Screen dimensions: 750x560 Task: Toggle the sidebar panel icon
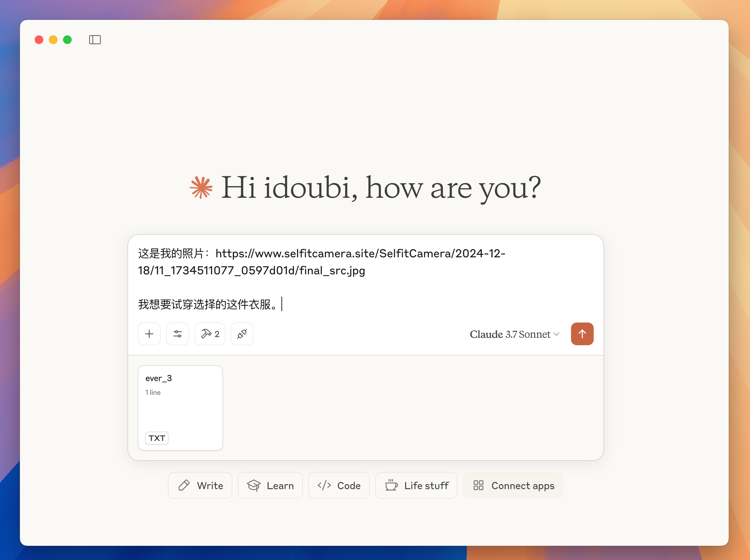point(95,40)
